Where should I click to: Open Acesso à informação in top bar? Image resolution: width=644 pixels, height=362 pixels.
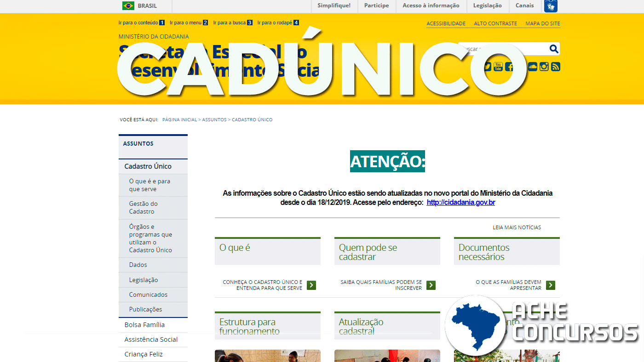pyautogui.click(x=431, y=6)
